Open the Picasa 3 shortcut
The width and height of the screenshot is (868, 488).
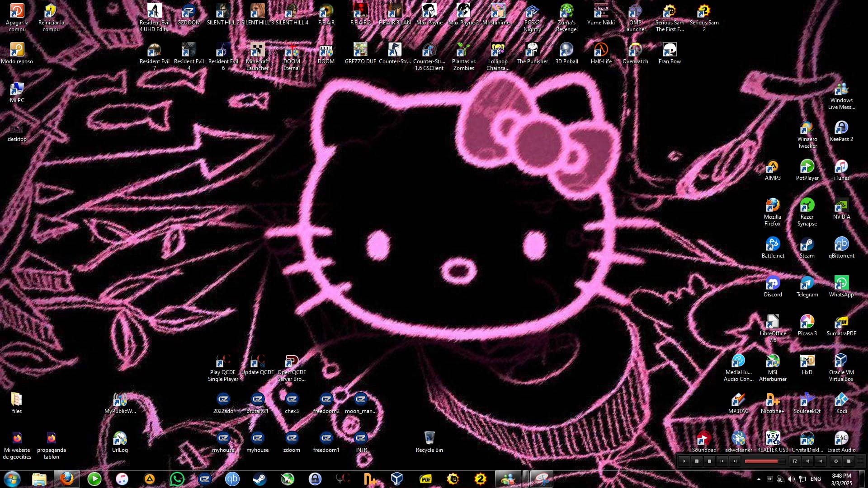(807, 325)
